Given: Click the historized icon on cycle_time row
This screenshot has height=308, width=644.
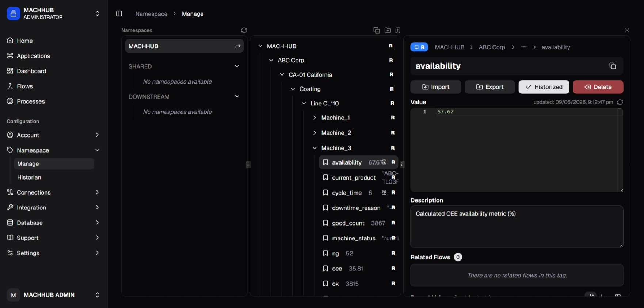Looking at the screenshot, I should 384,192.
